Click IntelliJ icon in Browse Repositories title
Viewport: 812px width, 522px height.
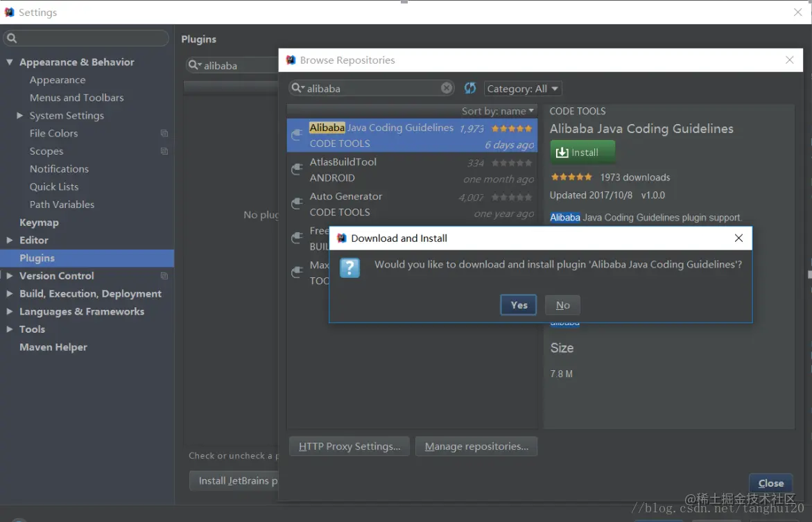[x=291, y=60]
